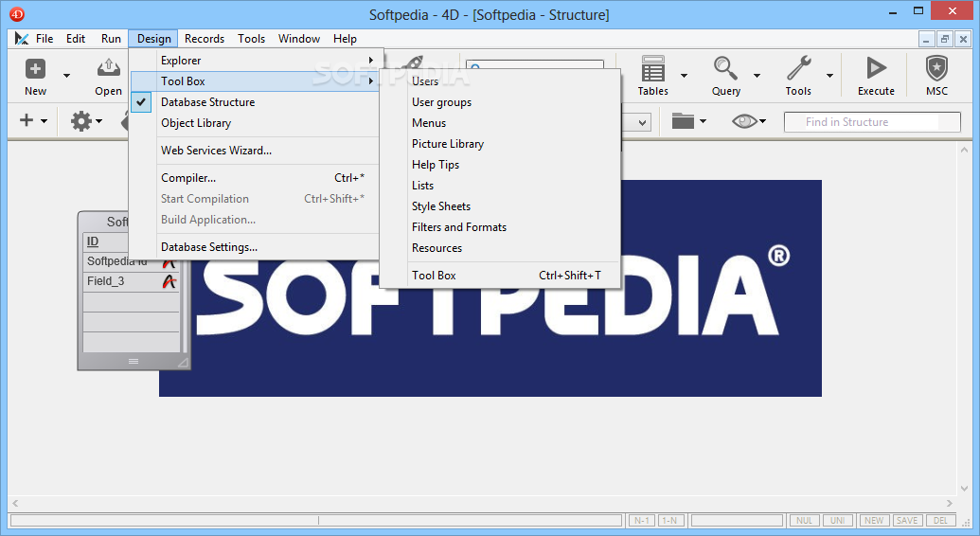Image resolution: width=980 pixels, height=536 pixels.
Task: Expand the Tools dropdown arrow
Action: click(830, 76)
